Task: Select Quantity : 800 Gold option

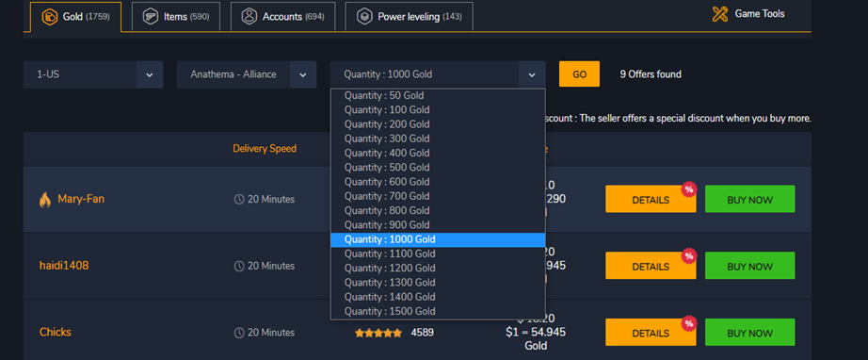Action: pyautogui.click(x=438, y=210)
